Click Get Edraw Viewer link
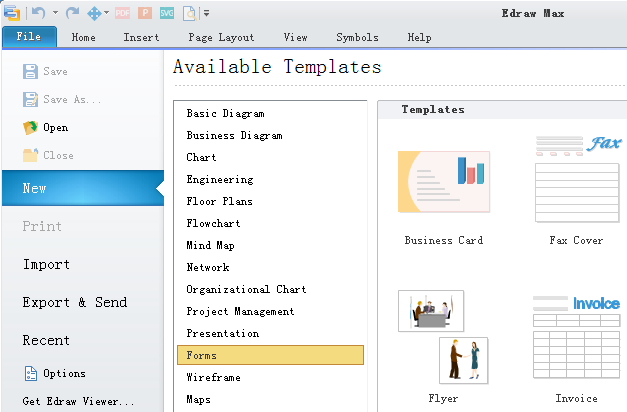The image size is (627, 412). click(78, 402)
